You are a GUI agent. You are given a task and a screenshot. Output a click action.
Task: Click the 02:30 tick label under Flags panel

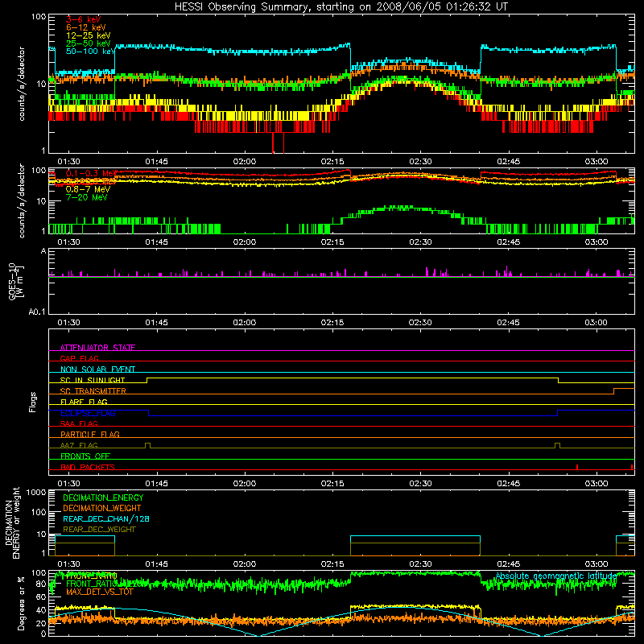click(420, 484)
